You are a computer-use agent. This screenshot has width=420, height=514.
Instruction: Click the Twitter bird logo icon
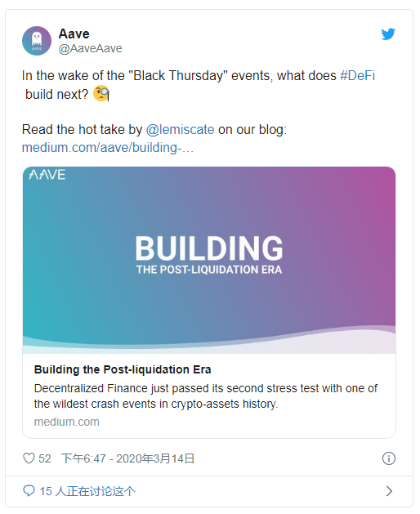pos(388,34)
